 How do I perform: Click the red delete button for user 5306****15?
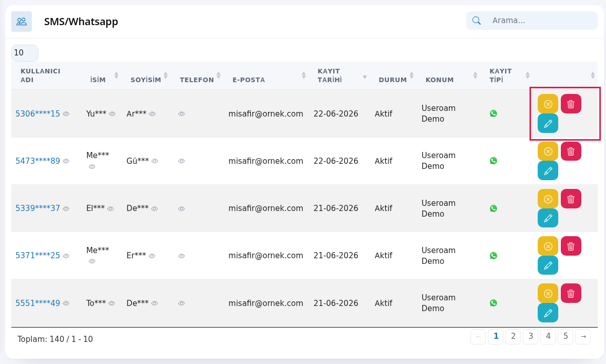(x=571, y=104)
